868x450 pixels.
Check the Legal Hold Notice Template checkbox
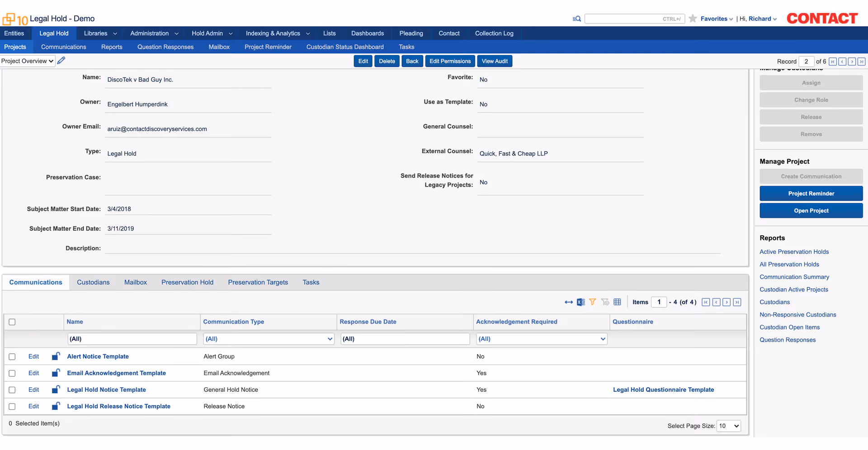(12, 390)
